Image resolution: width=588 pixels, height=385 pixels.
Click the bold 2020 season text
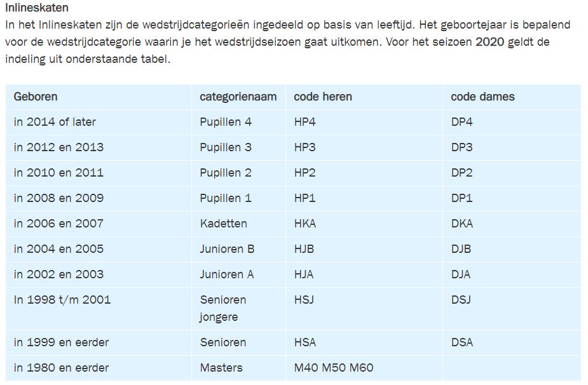point(489,41)
